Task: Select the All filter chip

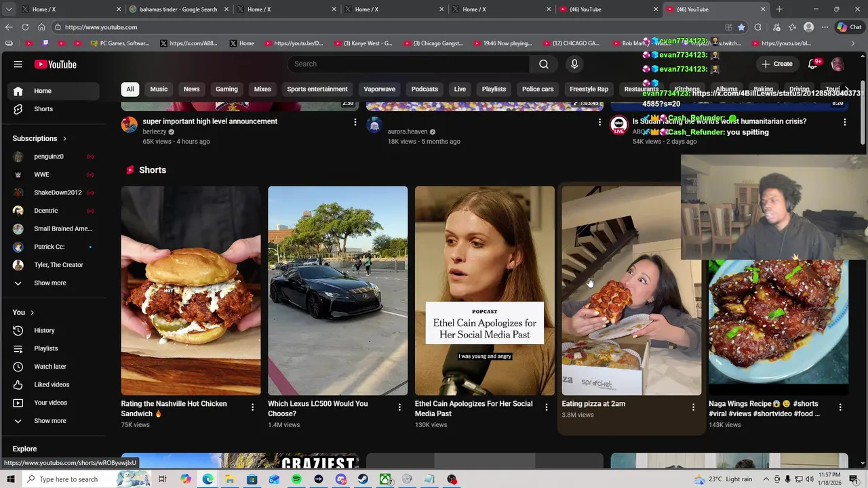Action: click(x=130, y=89)
